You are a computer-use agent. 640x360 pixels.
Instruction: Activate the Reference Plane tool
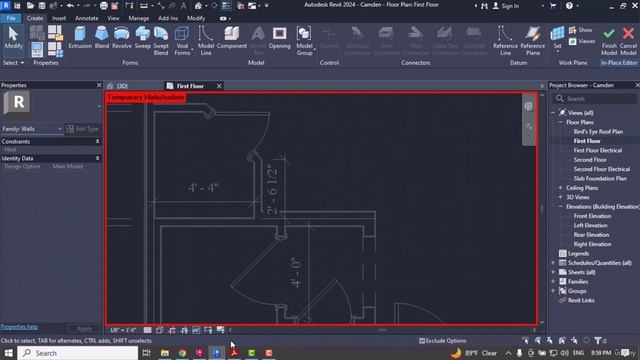coord(533,41)
